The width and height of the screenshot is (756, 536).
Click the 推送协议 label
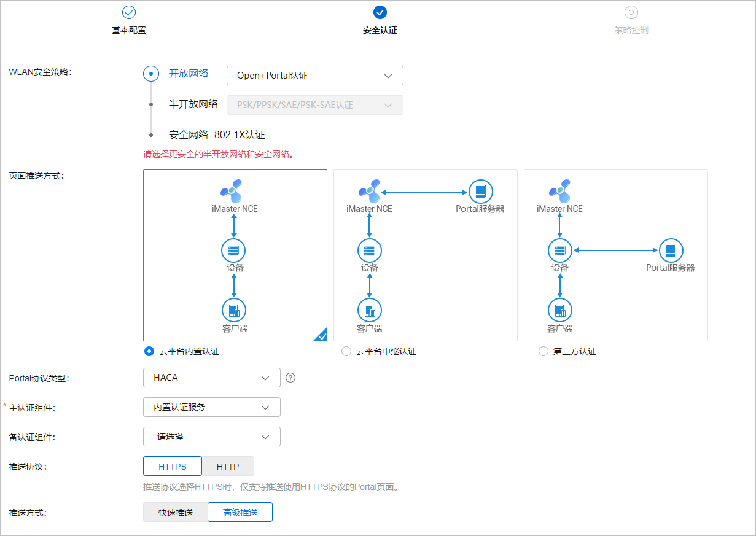pyautogui.click(x=28, y=467)
